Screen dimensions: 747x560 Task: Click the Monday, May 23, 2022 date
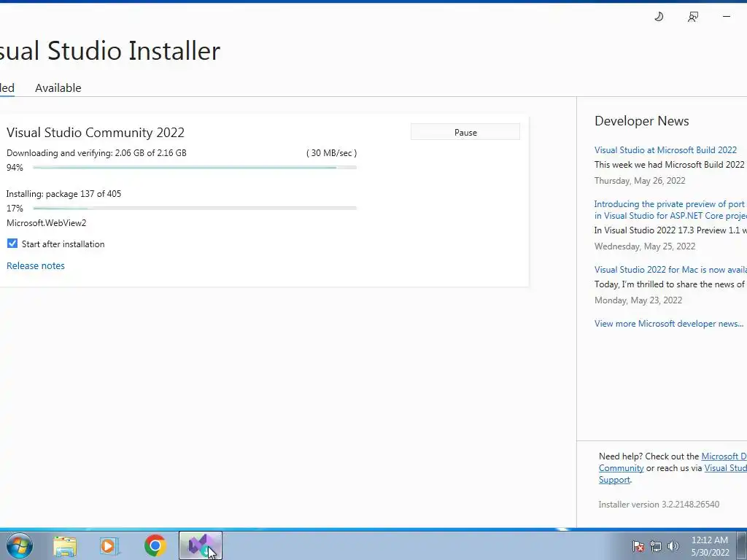638,300
